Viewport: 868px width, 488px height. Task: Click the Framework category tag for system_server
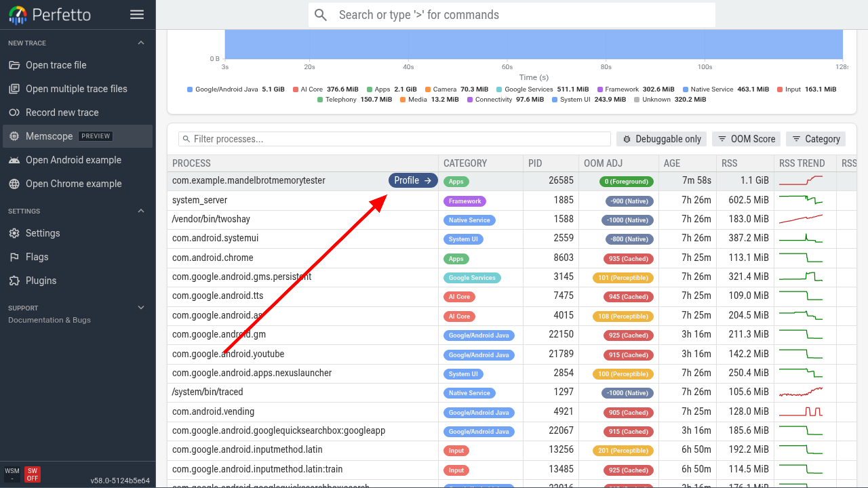[465, 201]
